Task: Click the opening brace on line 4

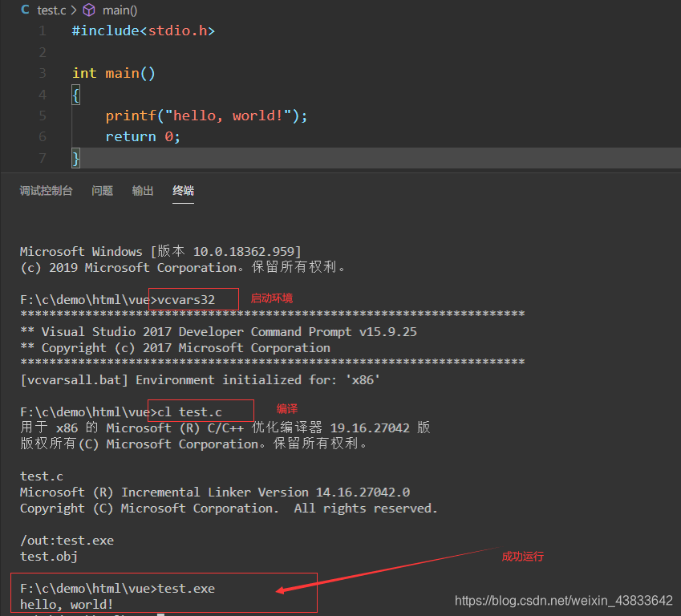Action: (x=76, y=95)
